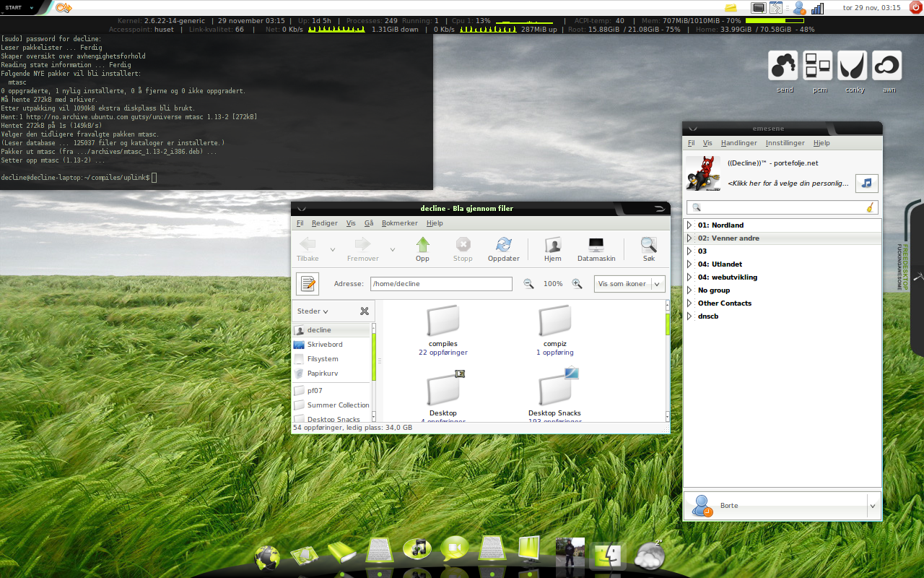Open the Vis som ikoner view dropdown

click(x=629, y=284)
